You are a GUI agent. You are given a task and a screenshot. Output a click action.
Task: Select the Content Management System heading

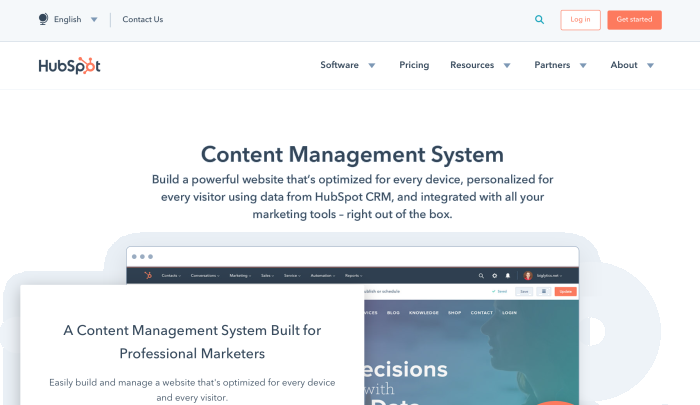point(352,154)
